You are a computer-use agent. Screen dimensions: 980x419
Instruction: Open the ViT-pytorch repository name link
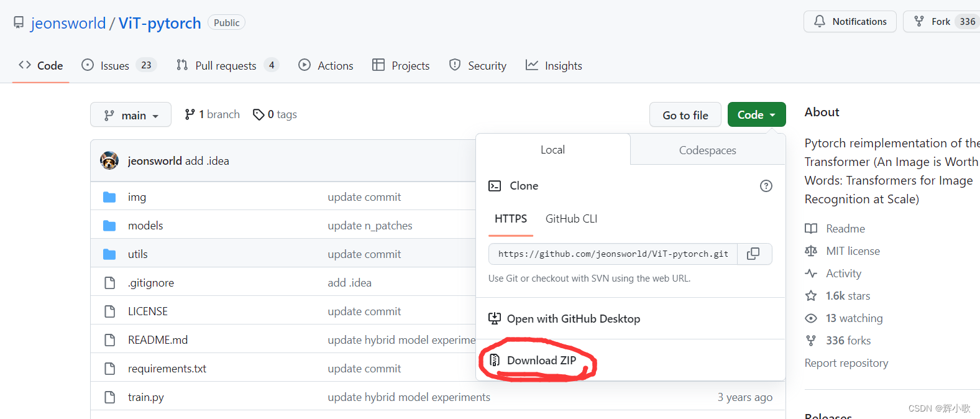point(160,23)
